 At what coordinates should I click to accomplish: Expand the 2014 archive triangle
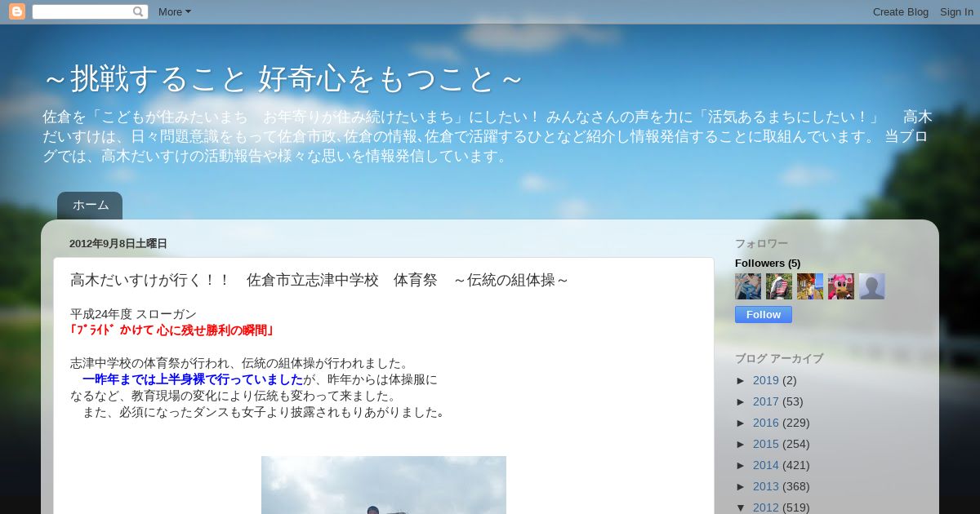pyautogui.click(x=742, y=465)
